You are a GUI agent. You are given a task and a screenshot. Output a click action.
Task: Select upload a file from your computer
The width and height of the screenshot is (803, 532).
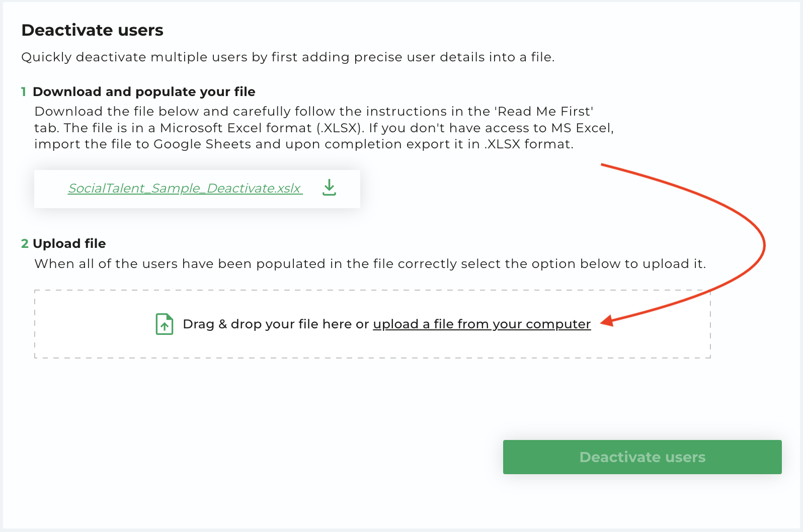(x=481, y=324)
